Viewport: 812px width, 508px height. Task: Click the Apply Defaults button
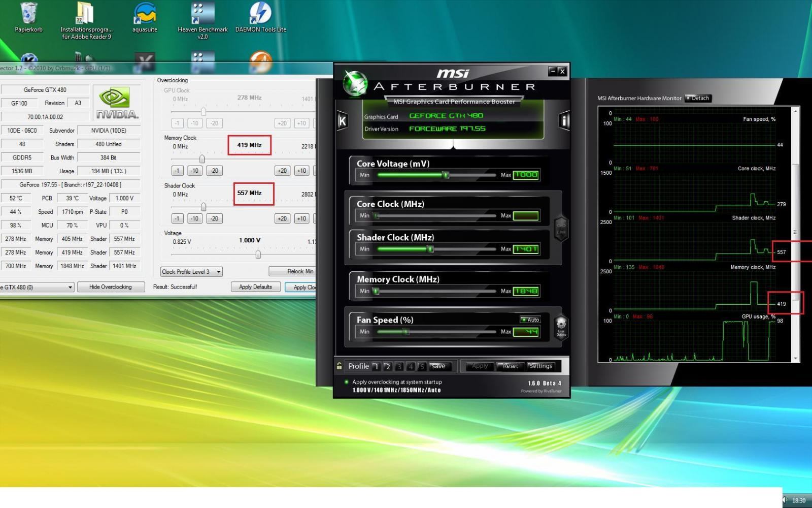pos(255,287)
